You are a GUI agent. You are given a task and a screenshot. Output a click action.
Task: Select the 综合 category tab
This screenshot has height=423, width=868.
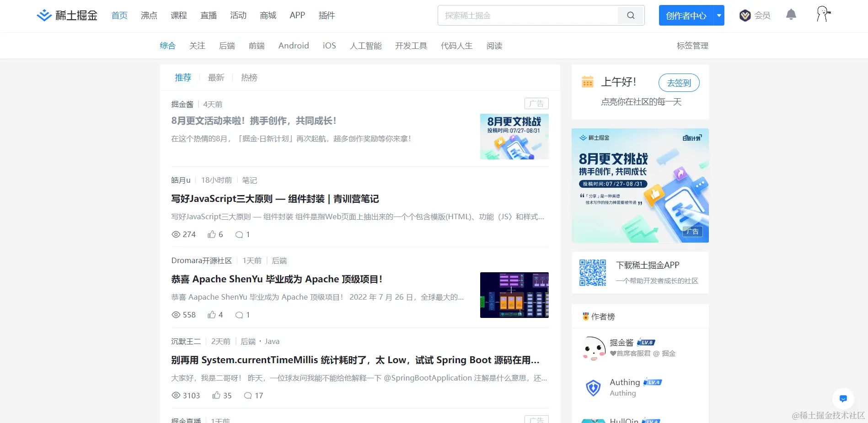click(x=167, y=46)
